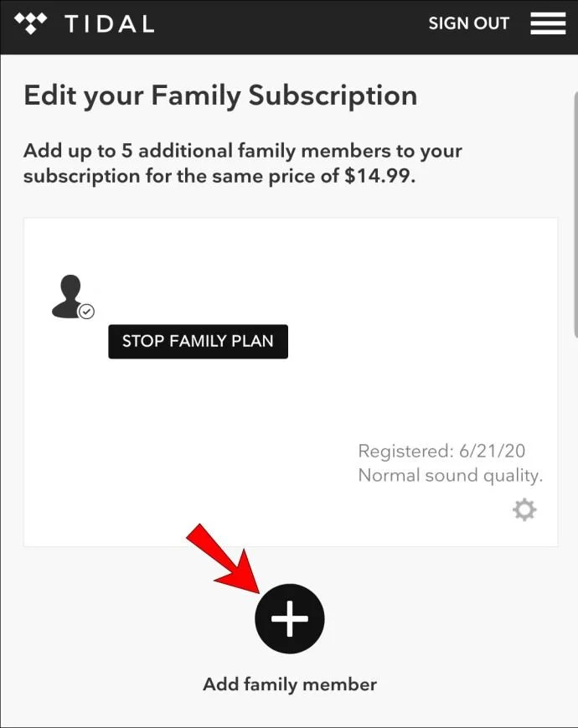Click the round plus icon button
Image resolution: width=578 pixels, height=728 pixels.
(x=289, y=618)
